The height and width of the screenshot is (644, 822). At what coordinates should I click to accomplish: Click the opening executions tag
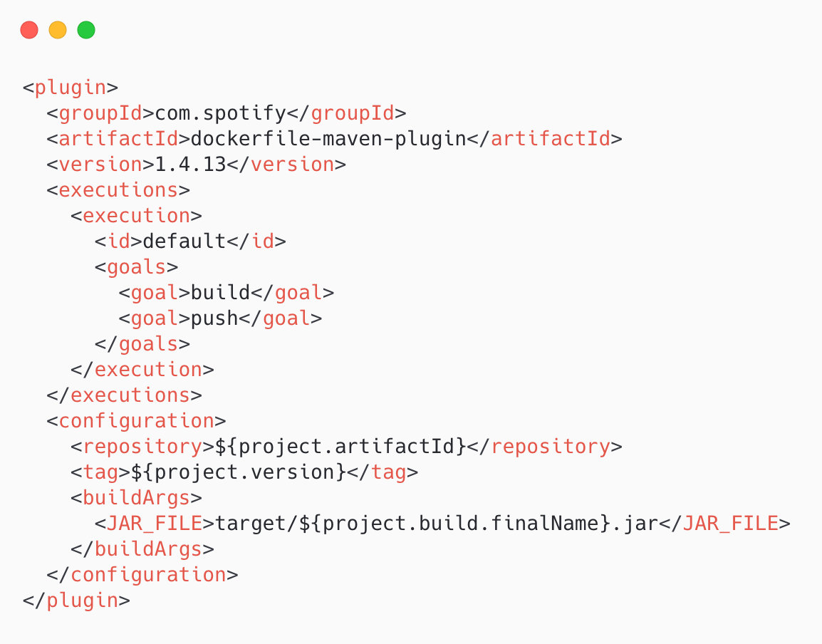118,190
